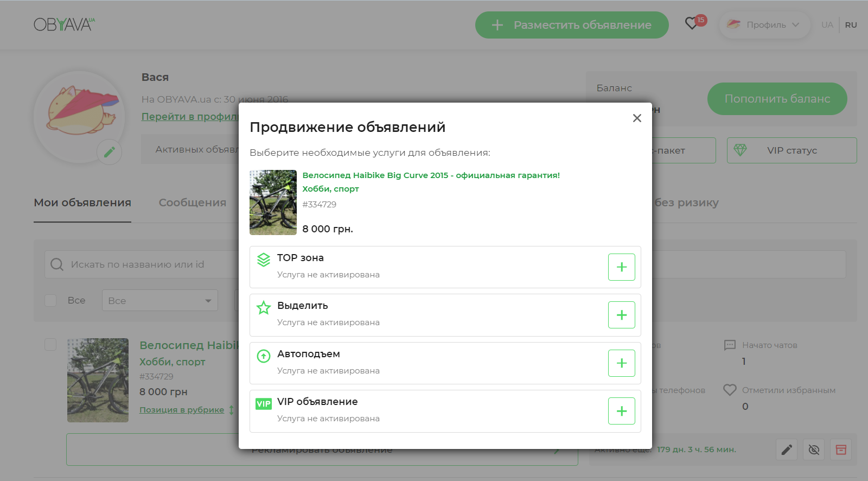
Task: Activate the Выделить highlight service
Action: (621, 315)
